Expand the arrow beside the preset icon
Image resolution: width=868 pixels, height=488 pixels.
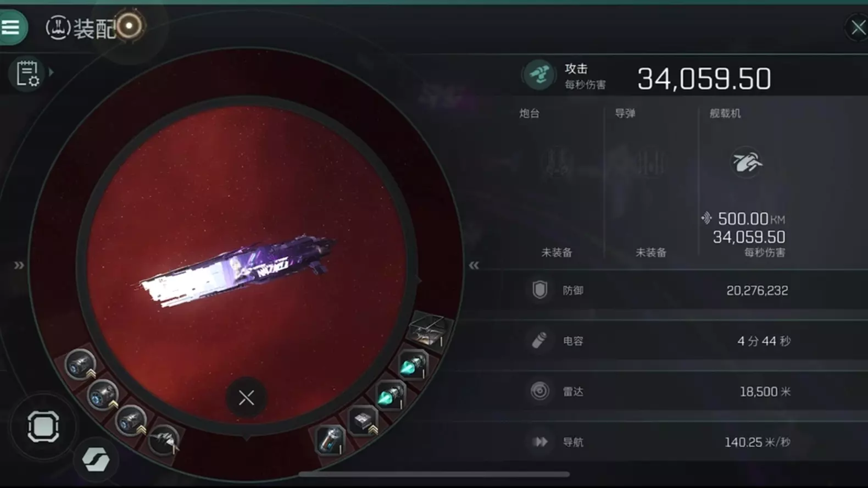click(51, 72)
